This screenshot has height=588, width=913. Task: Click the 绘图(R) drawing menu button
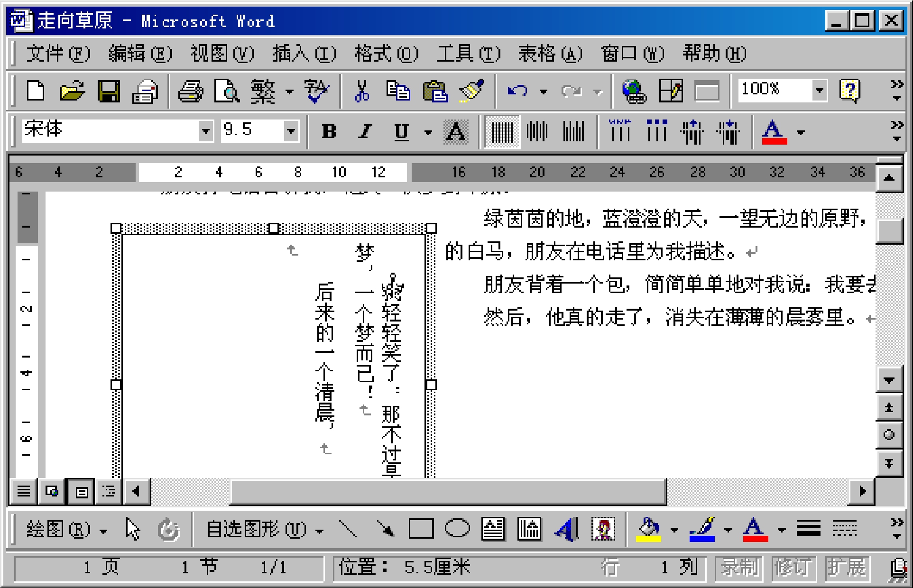pos(66,530)
